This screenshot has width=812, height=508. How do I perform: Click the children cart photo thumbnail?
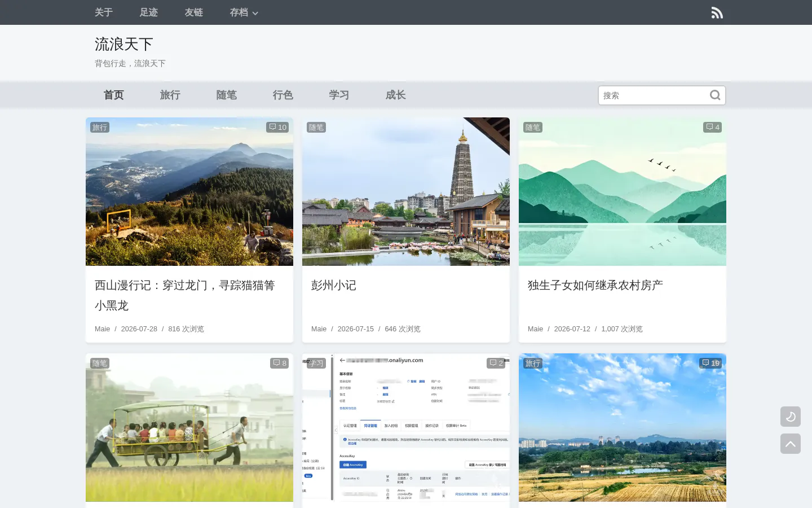(189, 427)
